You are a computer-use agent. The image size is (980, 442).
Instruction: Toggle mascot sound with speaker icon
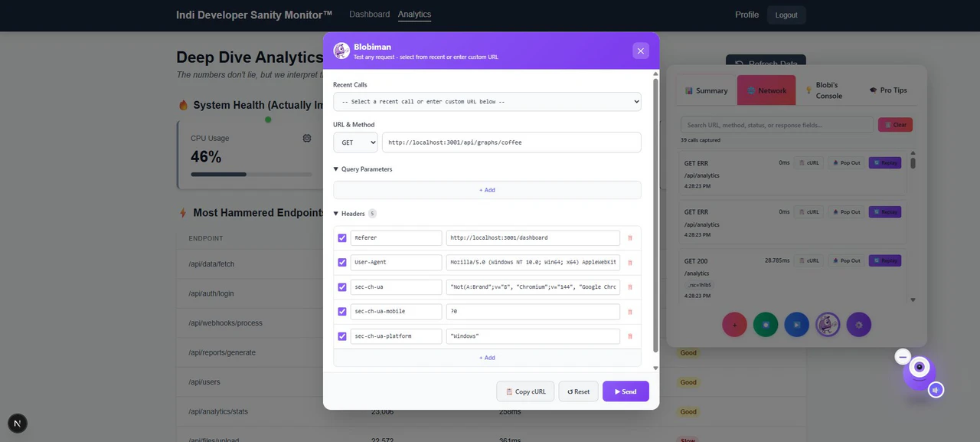point(936,390)
